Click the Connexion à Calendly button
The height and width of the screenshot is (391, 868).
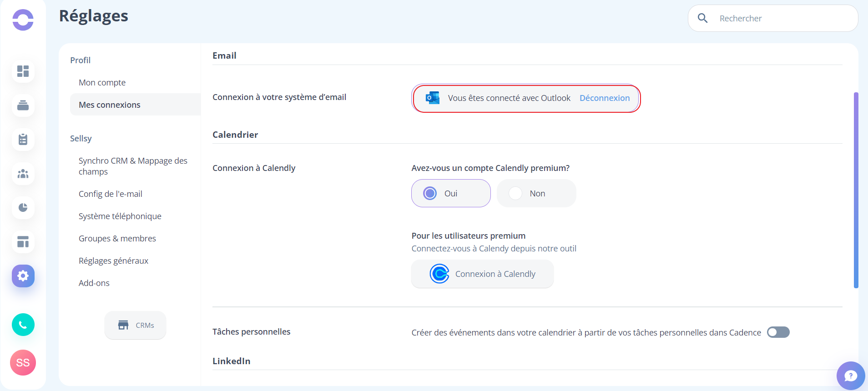click(x=482, y=274)
